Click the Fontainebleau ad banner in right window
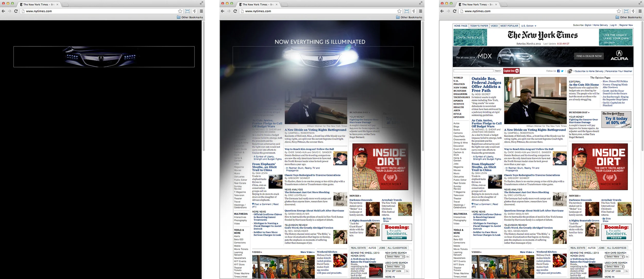The width and height of the screenshot is (644, 279). (470, 37)
